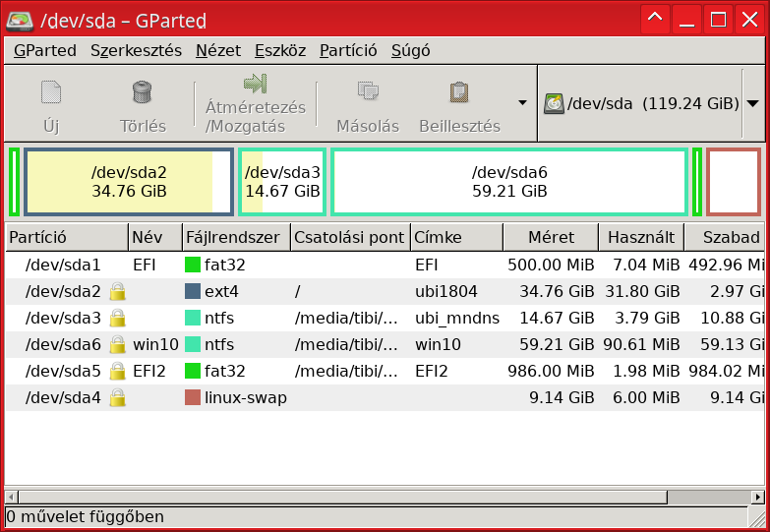Open the Súgó menu
This screenshot has width=770, height=532.
click(x=410, y=50)
